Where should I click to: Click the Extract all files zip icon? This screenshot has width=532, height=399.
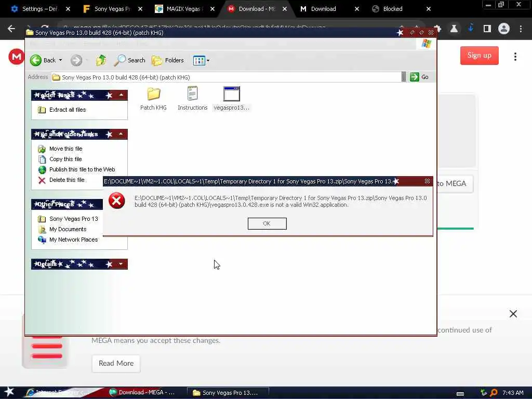42,110
